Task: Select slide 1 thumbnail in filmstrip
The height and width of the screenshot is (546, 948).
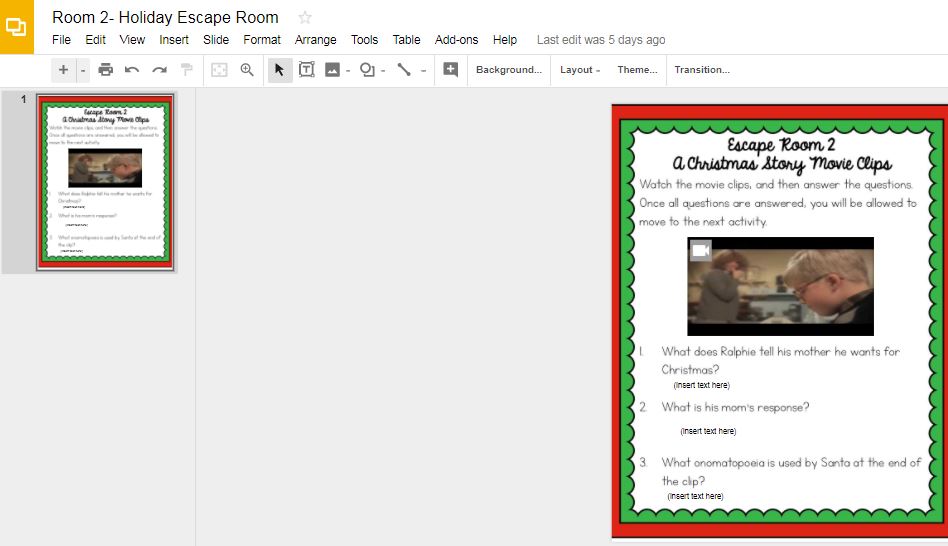Action: click(x=105, y=182)
